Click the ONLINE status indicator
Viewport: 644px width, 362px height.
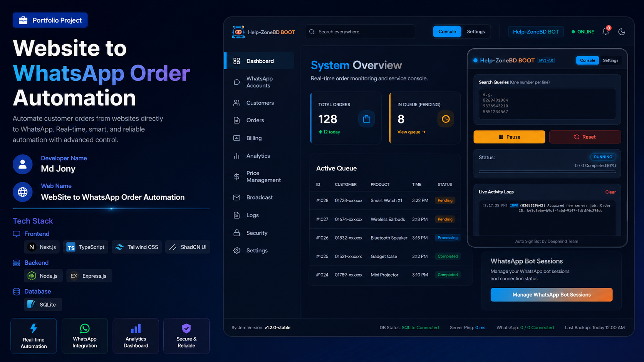pos(583,32)
